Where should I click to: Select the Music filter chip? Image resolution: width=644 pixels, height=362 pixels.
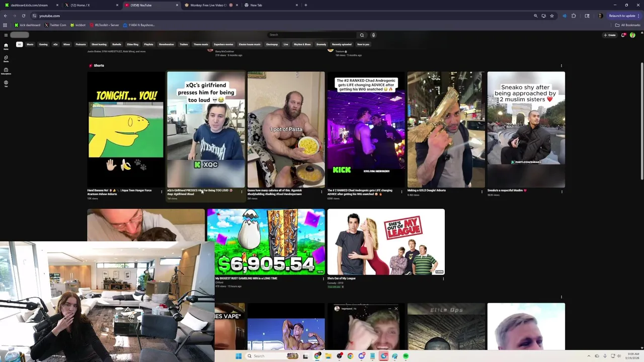pos(30,44)
